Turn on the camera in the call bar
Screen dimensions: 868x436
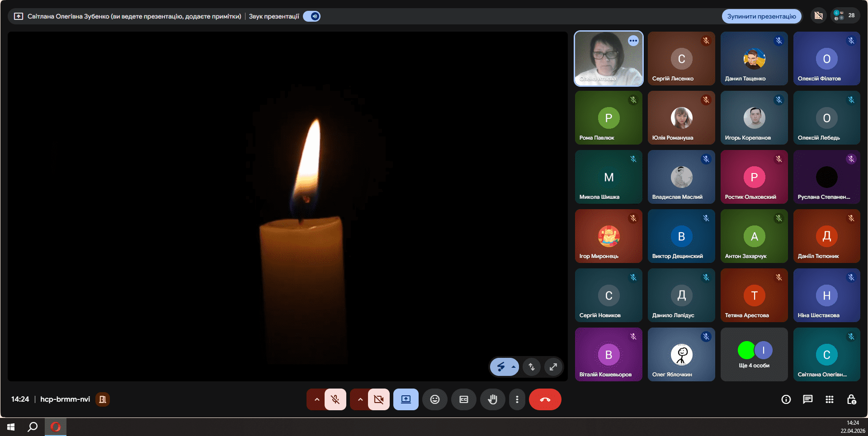(378, 399)
